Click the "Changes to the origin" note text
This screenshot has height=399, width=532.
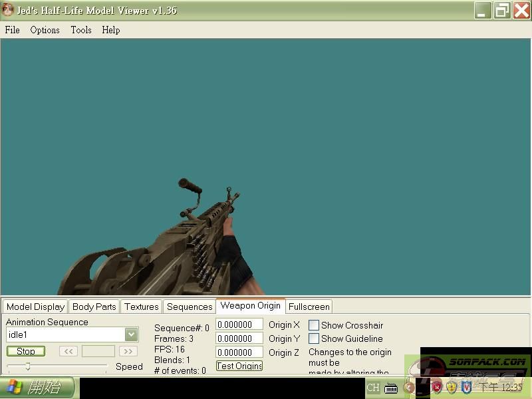[x=350, y=352]
